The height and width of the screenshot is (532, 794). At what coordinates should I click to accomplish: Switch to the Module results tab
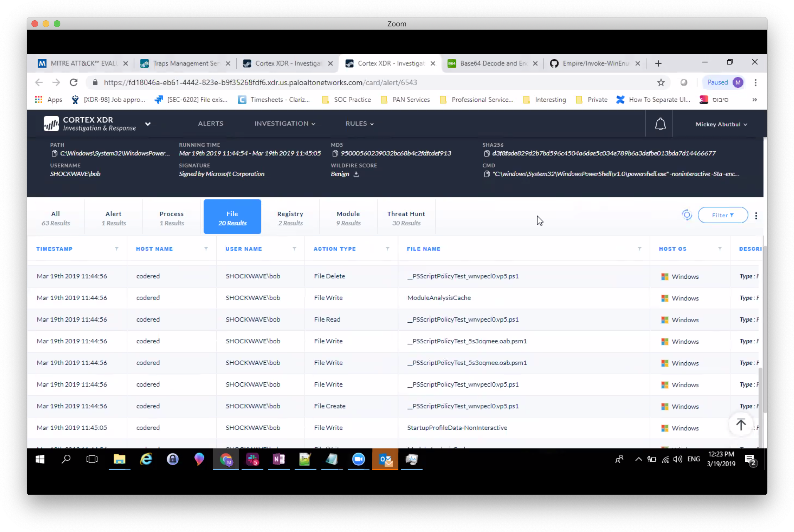point(348,218)
